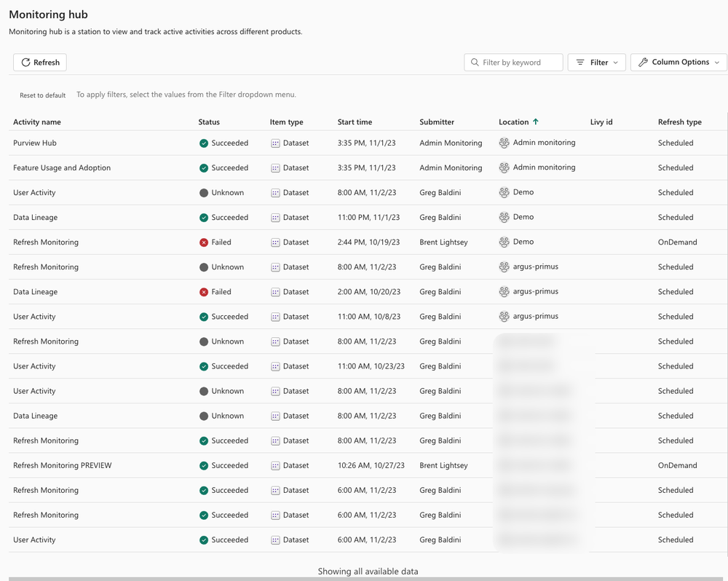This screenshot has height=581, width=728.
Task: Click the refresh arrow icon on Refresh button
Action: pyautogui.click(x=24, y=62)
